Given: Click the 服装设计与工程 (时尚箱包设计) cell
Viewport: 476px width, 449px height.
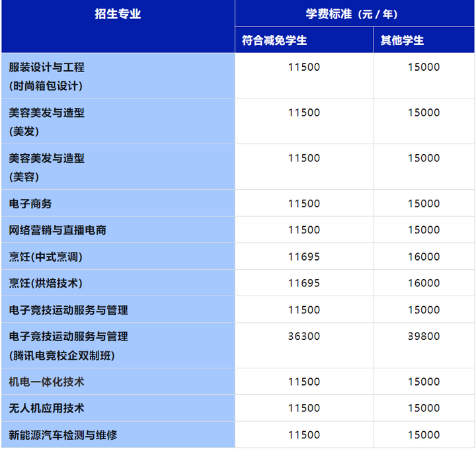Looking at the screenshot, I should (x=47, y=76).
